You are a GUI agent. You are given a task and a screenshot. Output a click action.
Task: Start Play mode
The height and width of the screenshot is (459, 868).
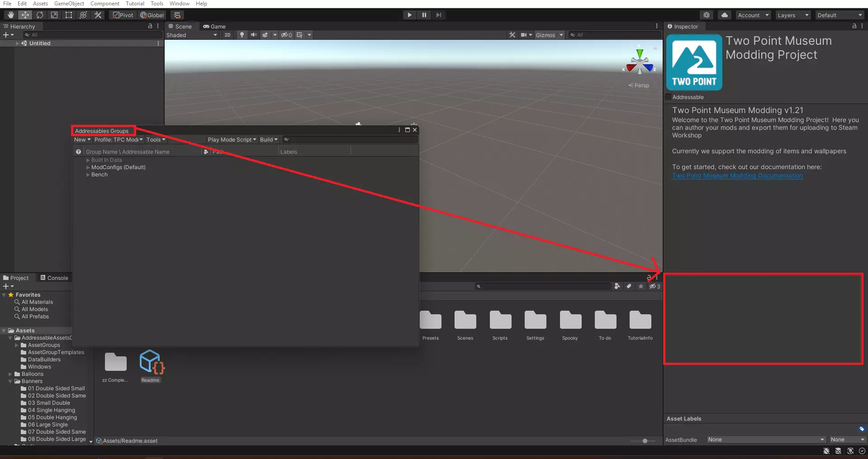pyautogui.click(x=409, y=15)
